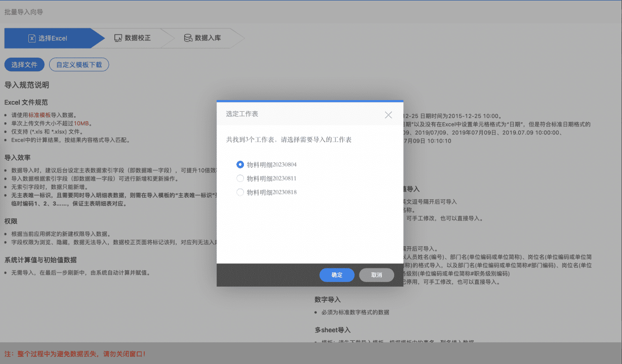Click 自定义模板下载 button
This screenshot has width=622, height=364.
pos(79,65)
